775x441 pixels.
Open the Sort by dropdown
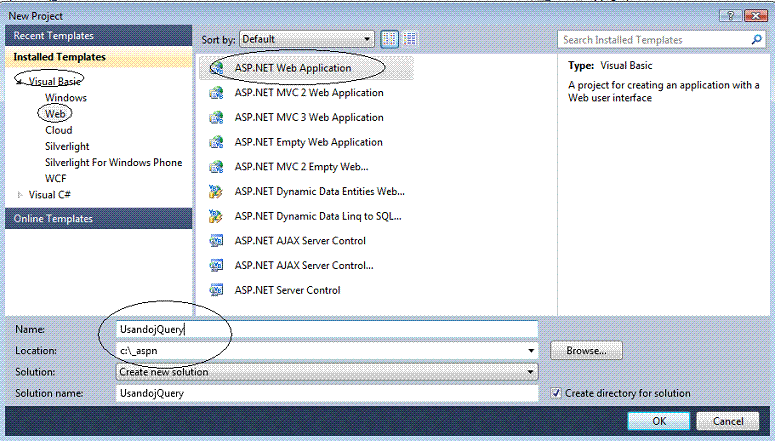(306, 39)
